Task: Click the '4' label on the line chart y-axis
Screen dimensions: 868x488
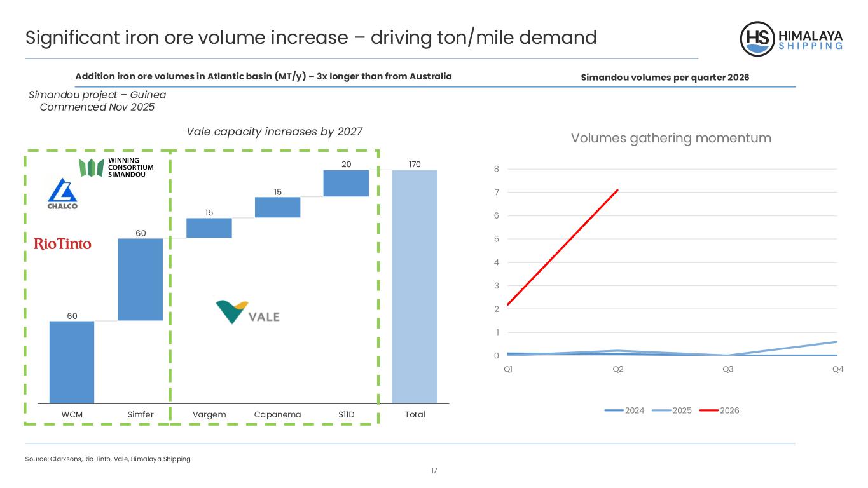Action: (x=496, y=262)
